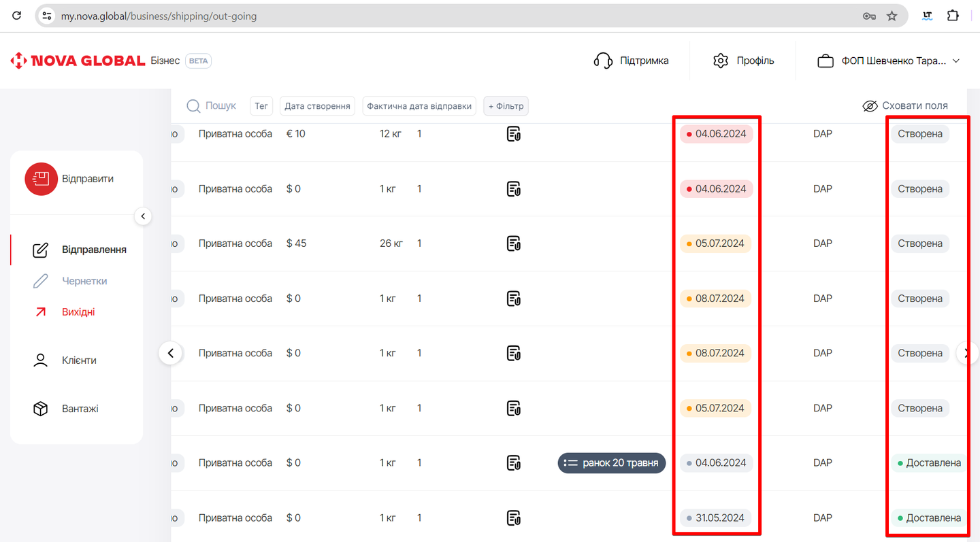This screenshot has height=542, width=980.
Task: Open Профіль settings gear icon
Action: point(720,61)
